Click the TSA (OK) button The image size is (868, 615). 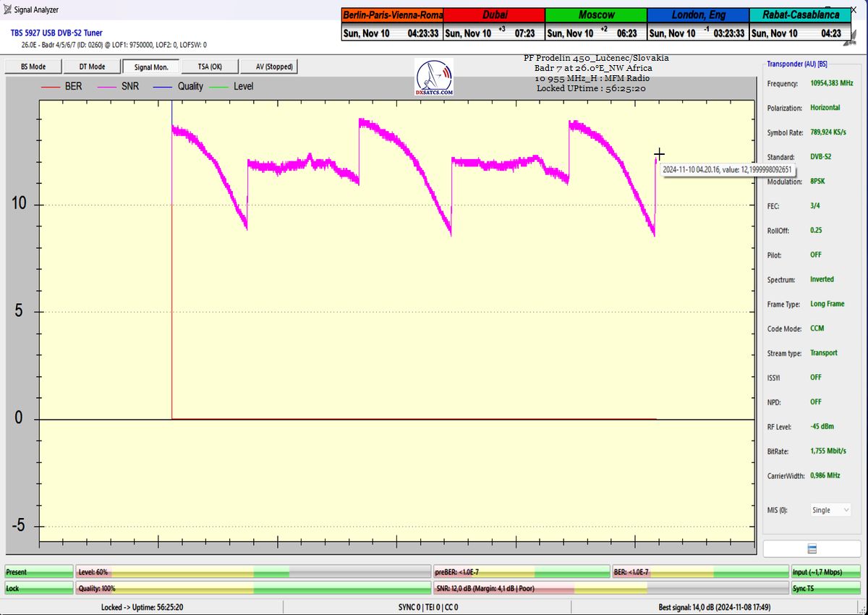click(x=210, y=67)
